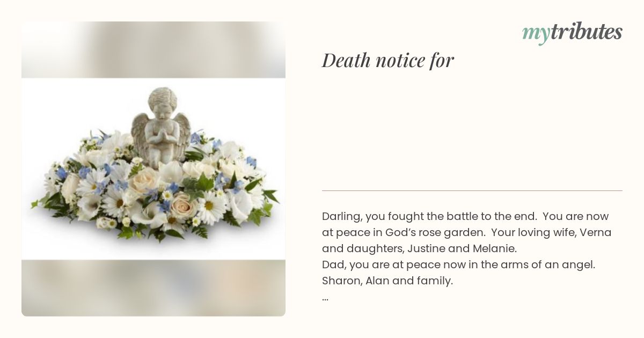644x338 pixels.
Task: Click the names "Justine and Melanie"
Action: (461, 248)
